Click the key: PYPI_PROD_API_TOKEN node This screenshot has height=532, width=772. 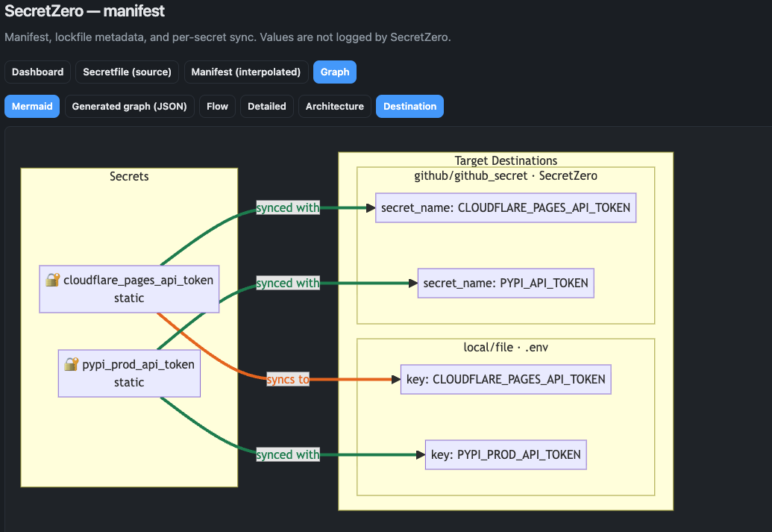(x=505, y=454)
